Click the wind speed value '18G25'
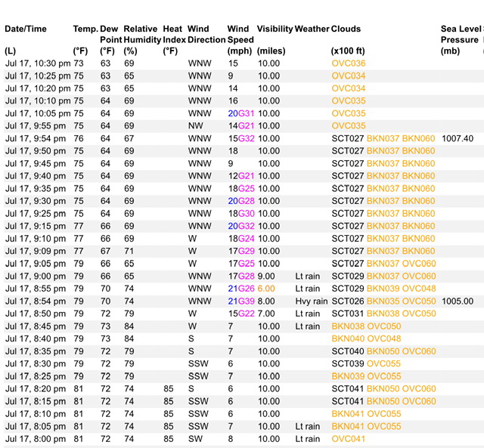This screenshot has width=484, height=448. [x=241, y=188]
